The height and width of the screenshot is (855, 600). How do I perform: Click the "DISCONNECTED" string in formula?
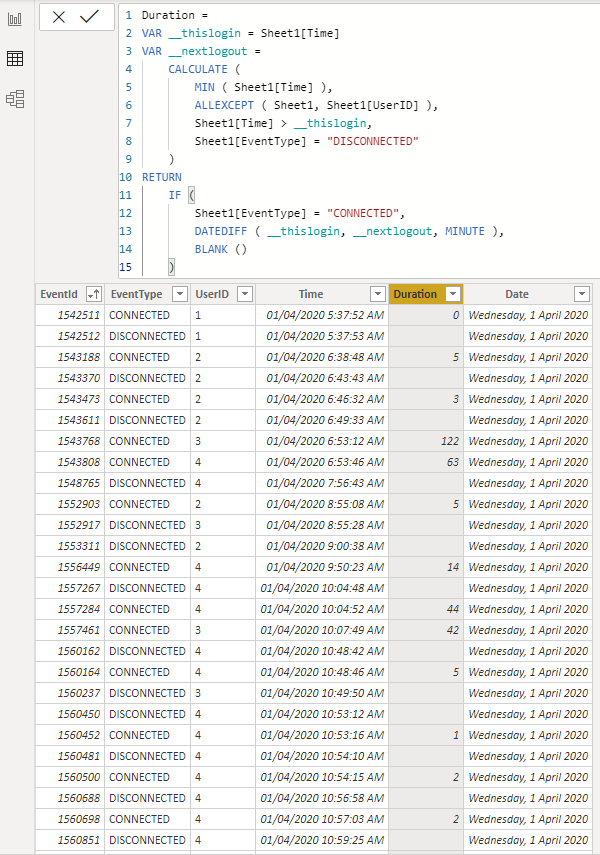tap(373, 141)
